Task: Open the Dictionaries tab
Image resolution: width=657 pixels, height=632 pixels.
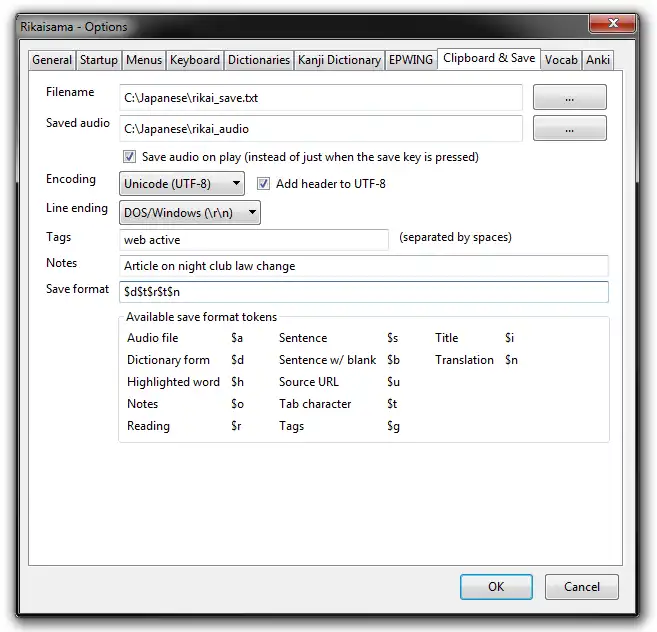Action: tap(259, 60)
